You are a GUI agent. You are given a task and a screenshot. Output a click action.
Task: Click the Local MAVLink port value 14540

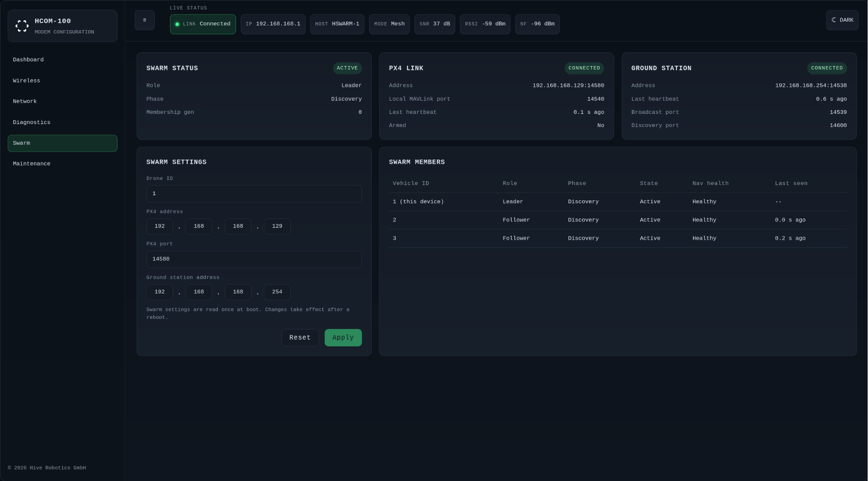point(595,99)
